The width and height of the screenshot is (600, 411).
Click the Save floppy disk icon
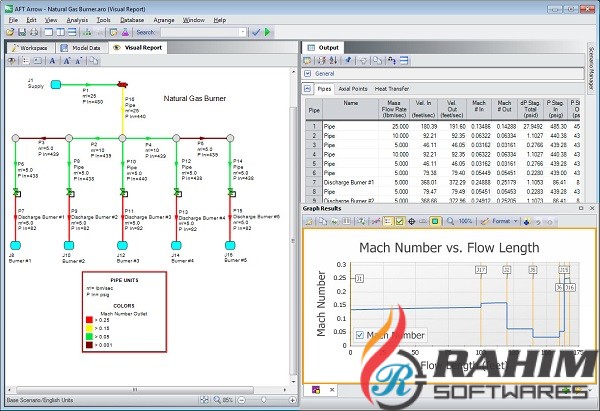coord(22,33)
